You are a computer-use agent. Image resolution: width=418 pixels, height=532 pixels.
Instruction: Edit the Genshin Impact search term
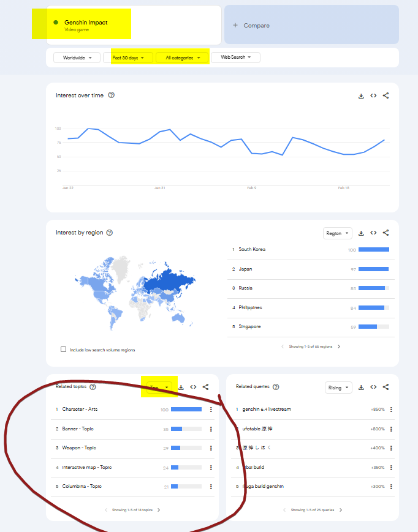[134, 25]
